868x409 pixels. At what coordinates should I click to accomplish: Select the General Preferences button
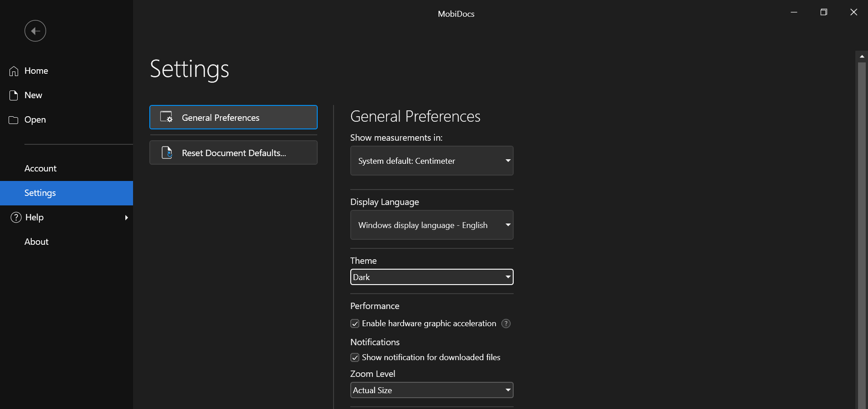point(234,117)
